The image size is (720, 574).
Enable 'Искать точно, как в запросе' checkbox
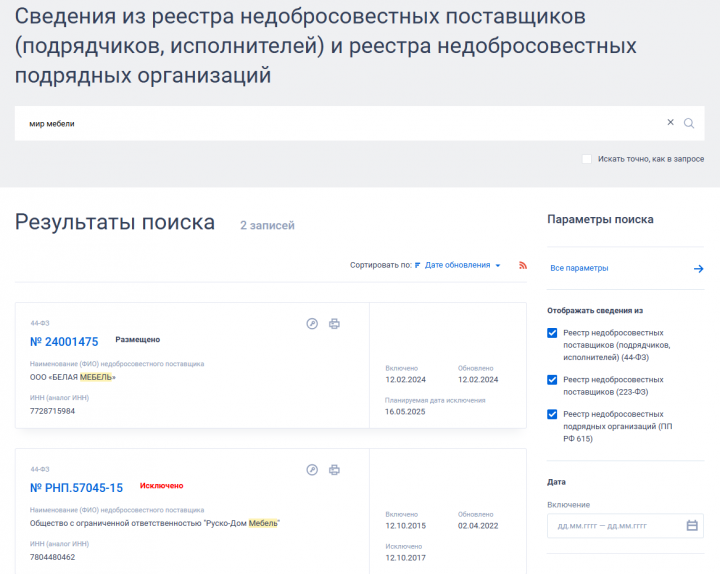[x=587, y=159]
